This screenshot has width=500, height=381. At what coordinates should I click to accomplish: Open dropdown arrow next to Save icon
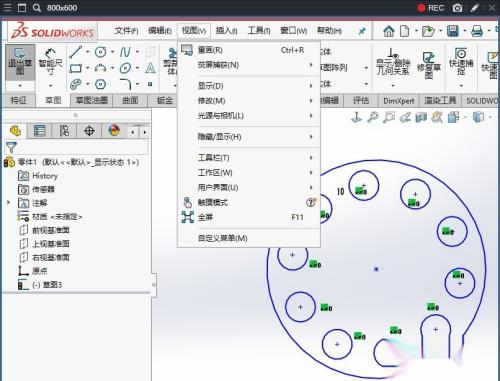coord(465,31)
